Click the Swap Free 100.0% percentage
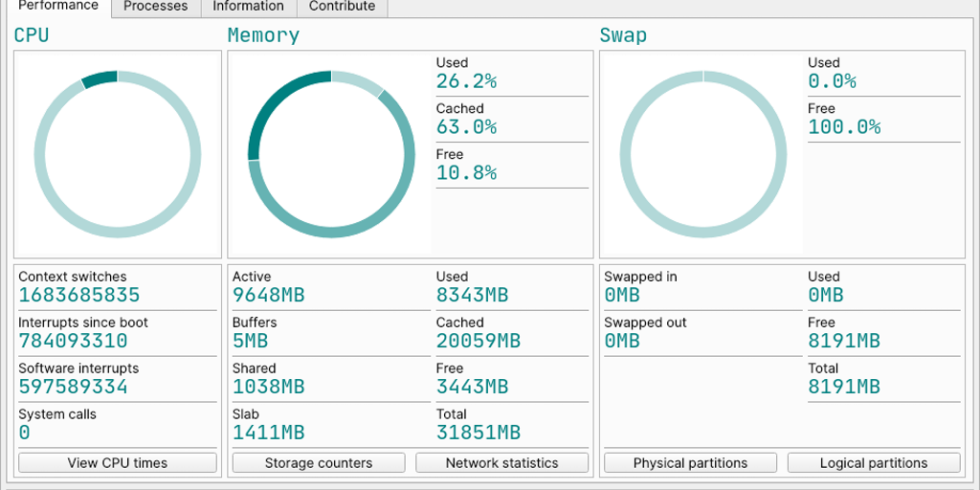 pyautogui.click(x=844, y=126)
